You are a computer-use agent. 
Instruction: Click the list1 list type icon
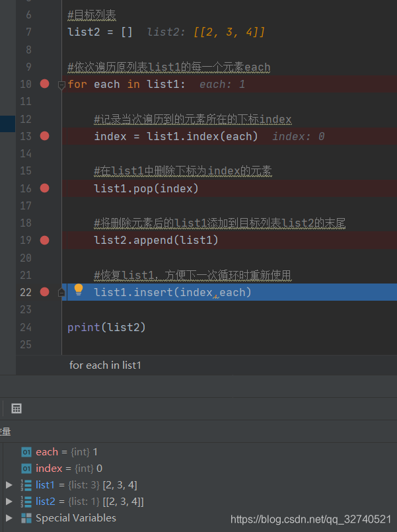pos(26,485)
